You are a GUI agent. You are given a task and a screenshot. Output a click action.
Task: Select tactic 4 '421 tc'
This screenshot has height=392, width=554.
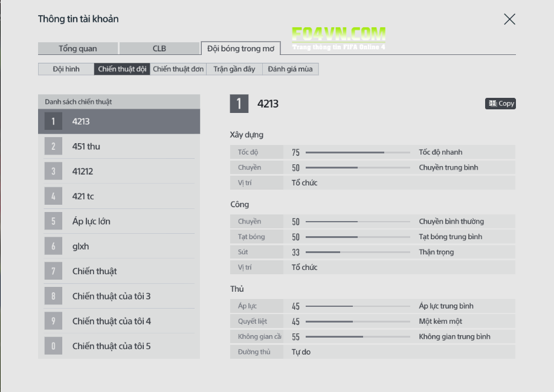coord(119,196)
